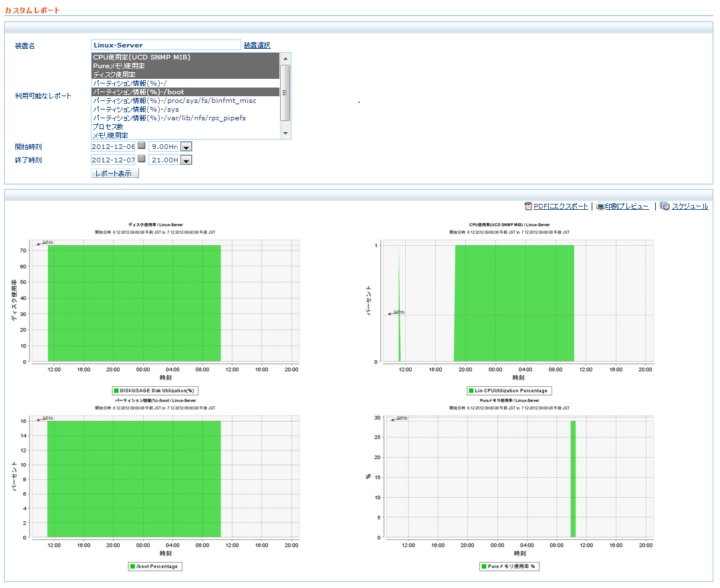Click the PDF export icon
This screenshot has width=720, height=588.
[528, 206]
